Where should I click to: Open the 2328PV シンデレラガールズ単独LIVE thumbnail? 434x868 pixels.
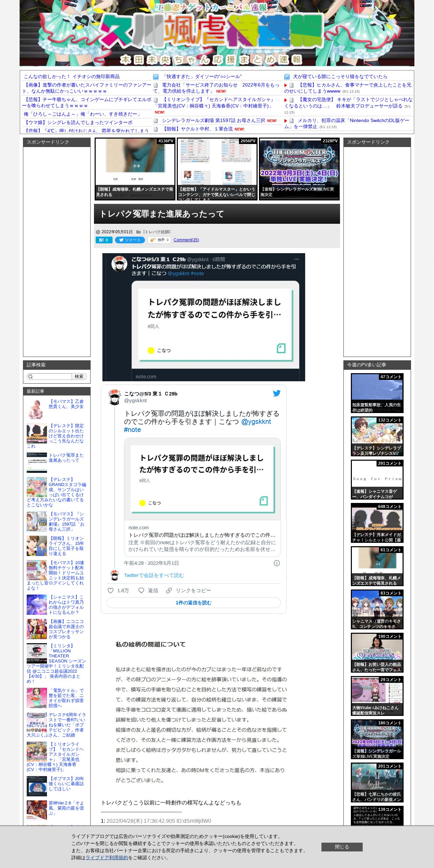point(299,169)
